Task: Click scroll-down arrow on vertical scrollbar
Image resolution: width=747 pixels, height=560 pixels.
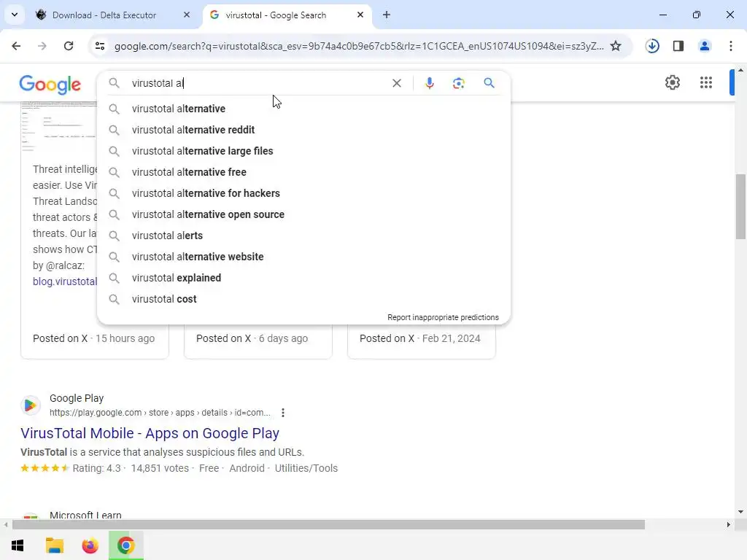Action: 740,512
